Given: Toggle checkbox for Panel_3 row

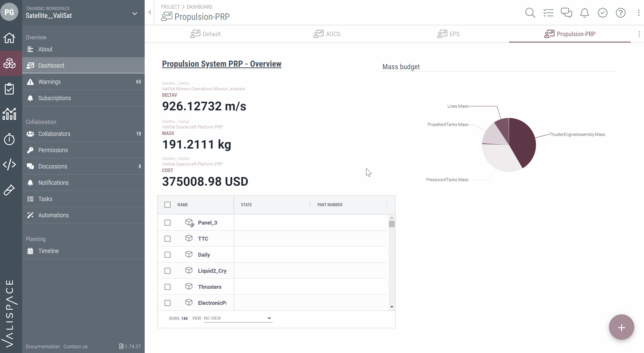Looking at the screenshot, I should point(167,223).
